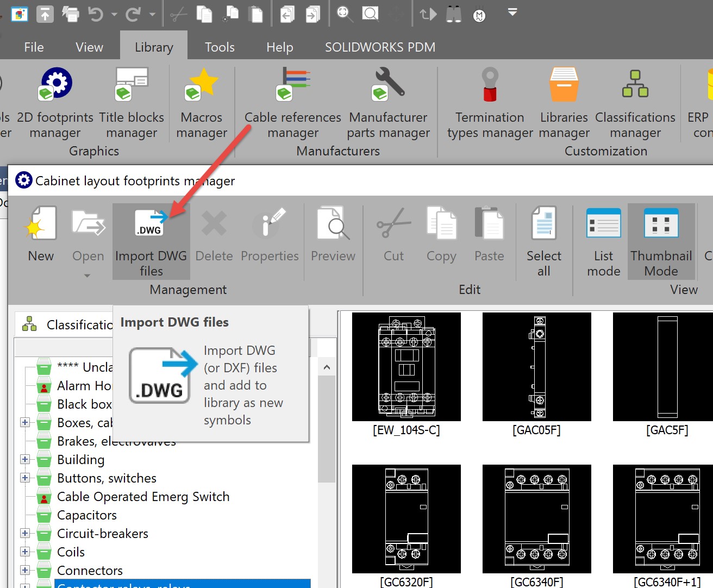713x588 pixels.
Task: Open the Macros manager
Action: (201, 103)
